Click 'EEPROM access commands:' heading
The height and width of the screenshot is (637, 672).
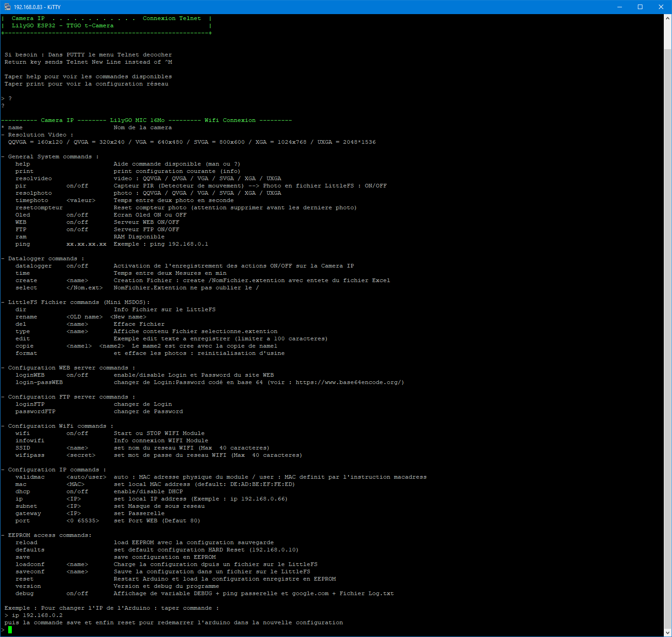pos(50,535)
